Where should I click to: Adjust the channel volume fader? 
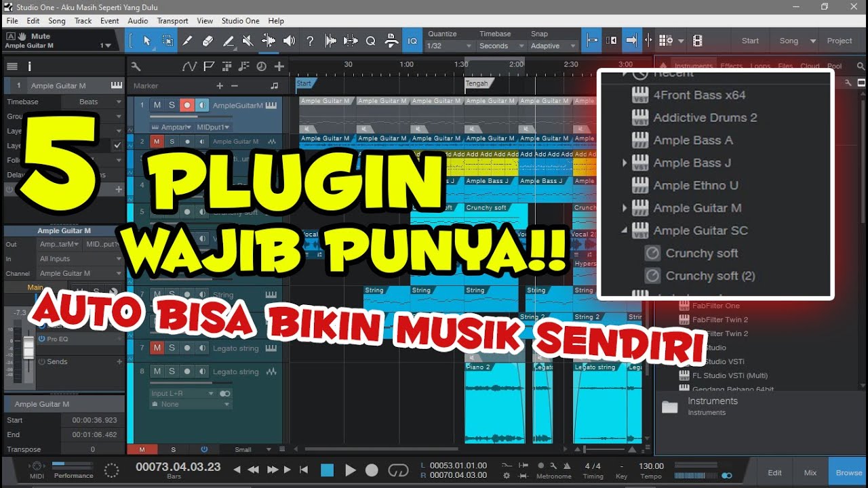[x=28, y=348]
